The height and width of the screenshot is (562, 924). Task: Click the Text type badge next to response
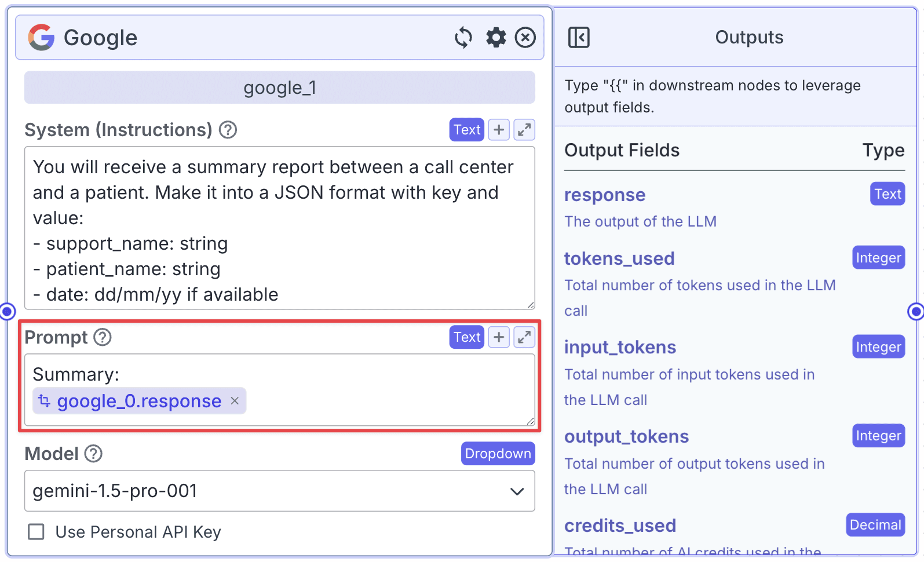[x=888, y=194]
